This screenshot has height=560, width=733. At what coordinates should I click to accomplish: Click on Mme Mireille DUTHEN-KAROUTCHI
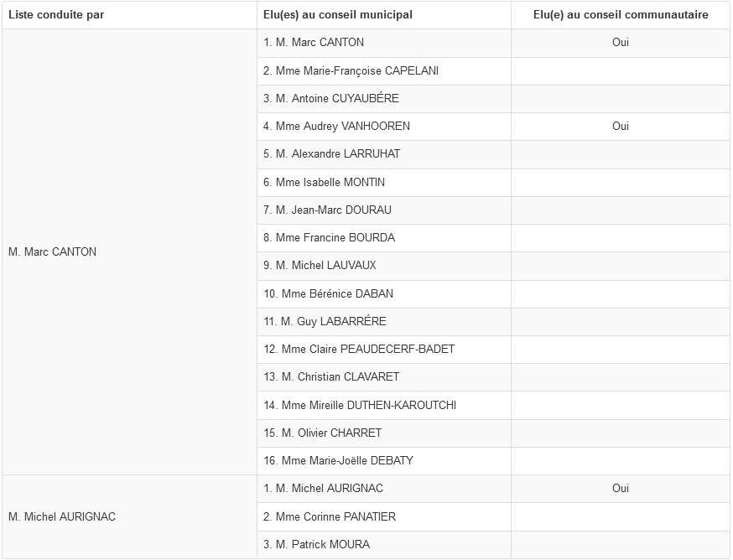[x=360, y=405]
